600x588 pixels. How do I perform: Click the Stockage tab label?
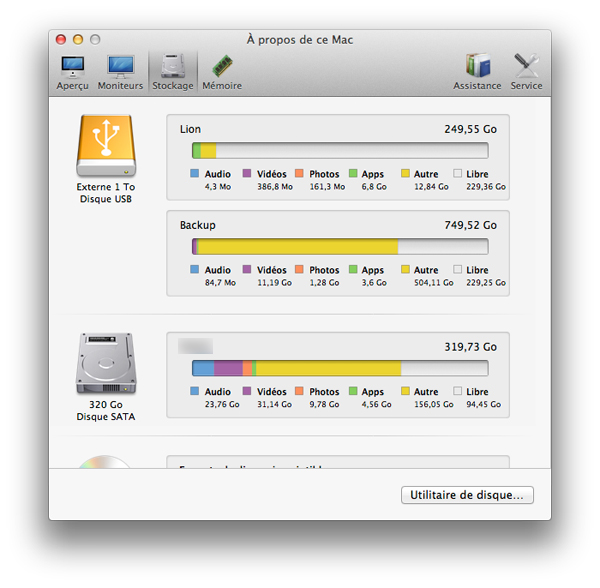[173, 86]
